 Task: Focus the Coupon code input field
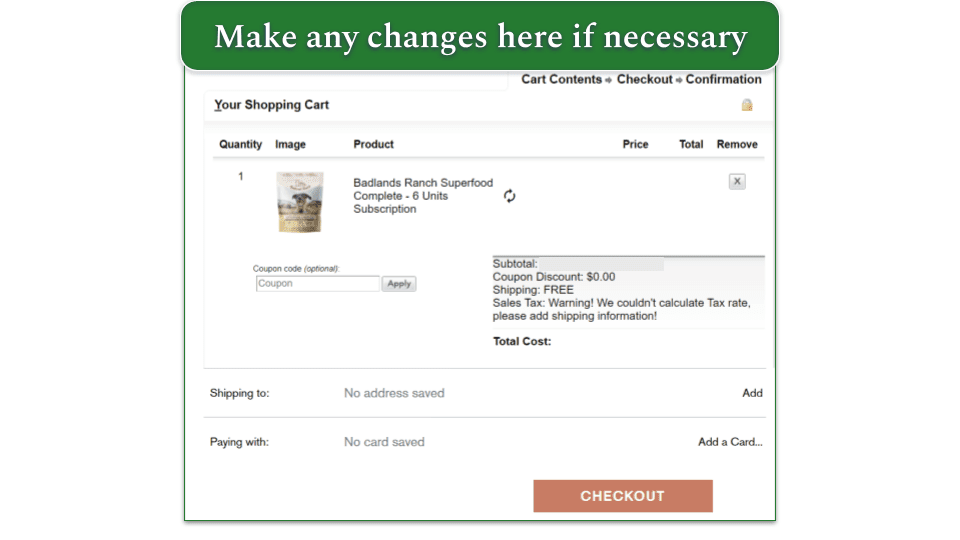click(317, 284)
